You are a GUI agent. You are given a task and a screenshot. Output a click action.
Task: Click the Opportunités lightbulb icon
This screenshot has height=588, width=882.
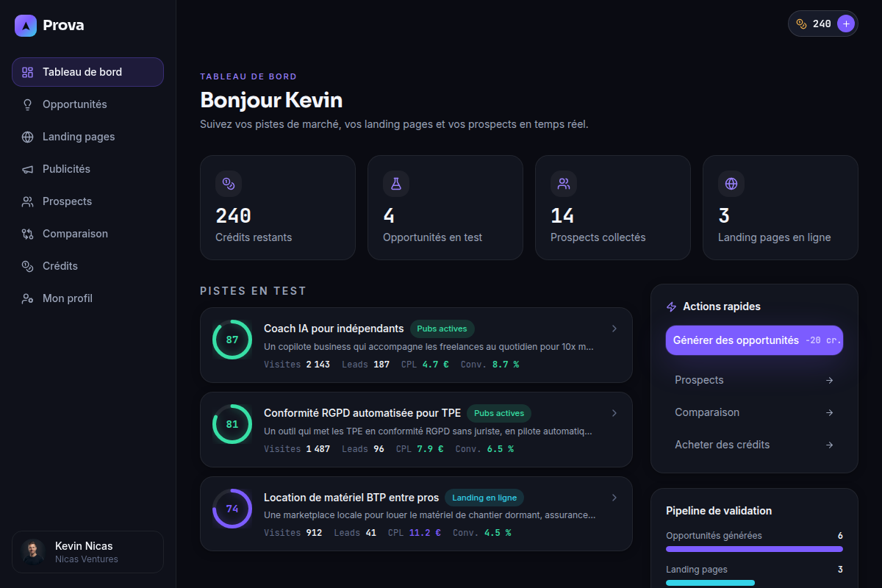pos(28,104)
